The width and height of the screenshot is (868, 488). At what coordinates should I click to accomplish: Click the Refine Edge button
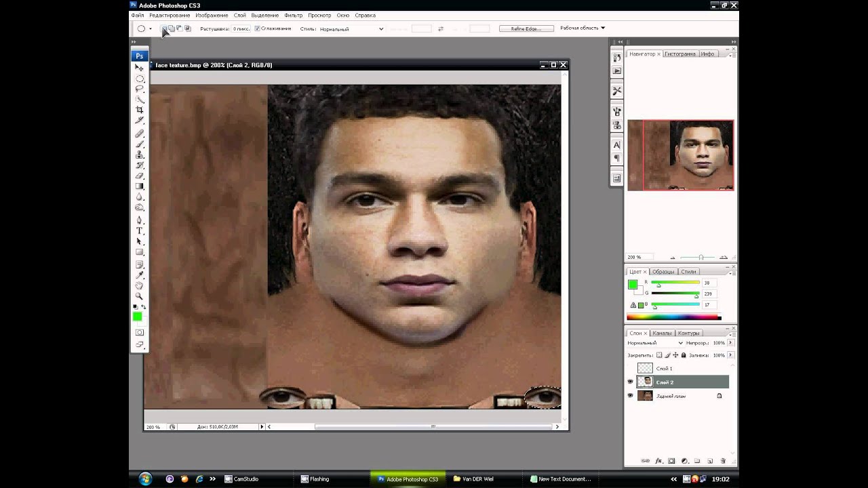[x=526, y=28]
